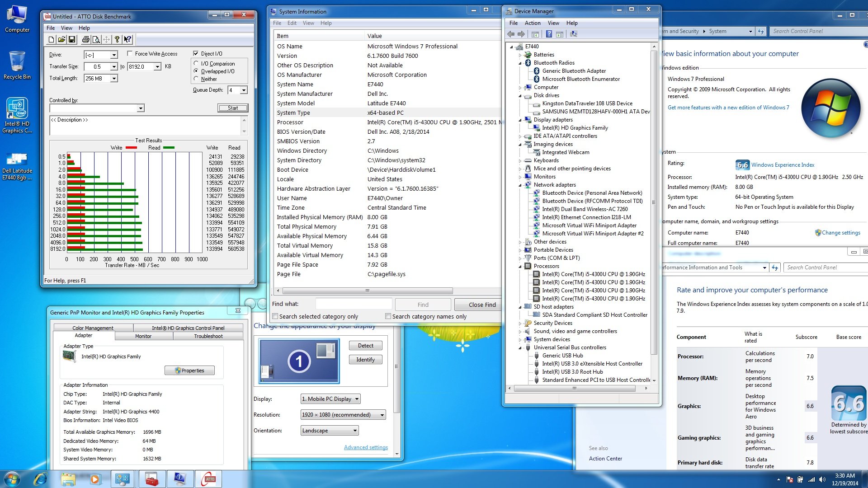Click the blue Help icon in Device Manager toolbar
Screen dimensions: 868x488
coord(549,34)
